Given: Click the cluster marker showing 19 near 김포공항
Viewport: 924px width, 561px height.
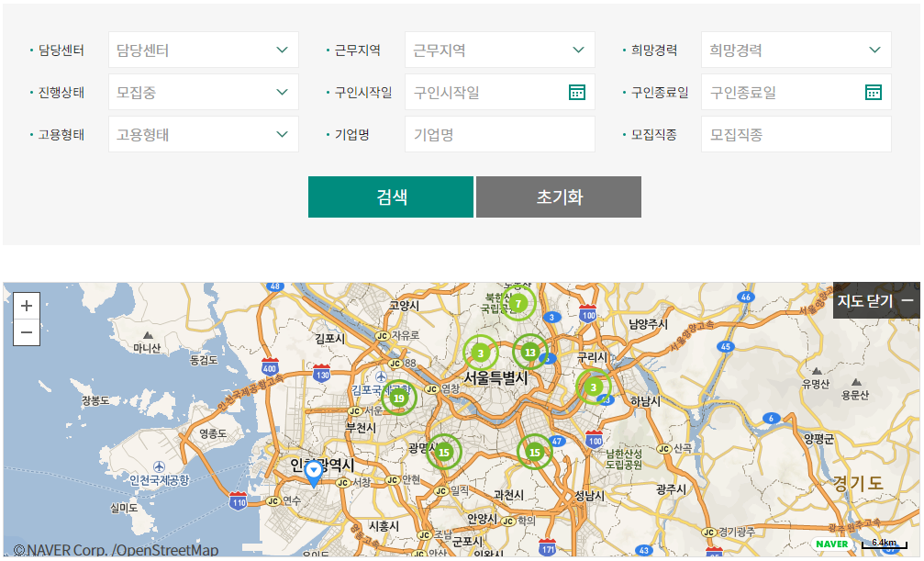Looking at the screenshot, I should [x=397, y=397].
